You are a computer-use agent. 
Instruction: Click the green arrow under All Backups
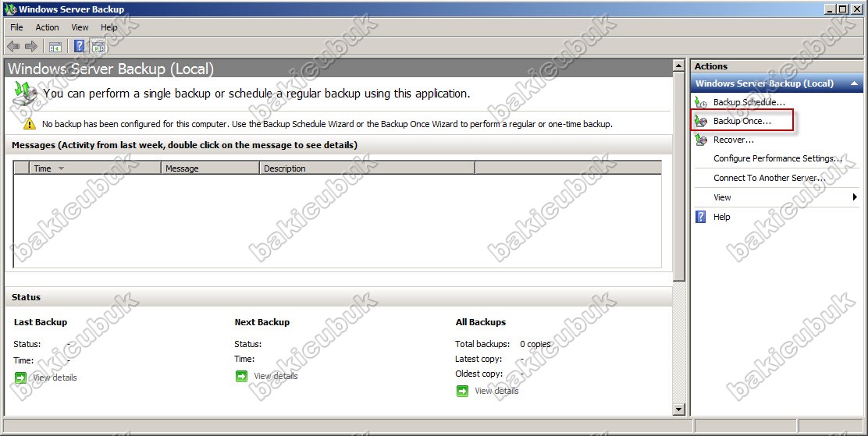[x=462, y=392]
